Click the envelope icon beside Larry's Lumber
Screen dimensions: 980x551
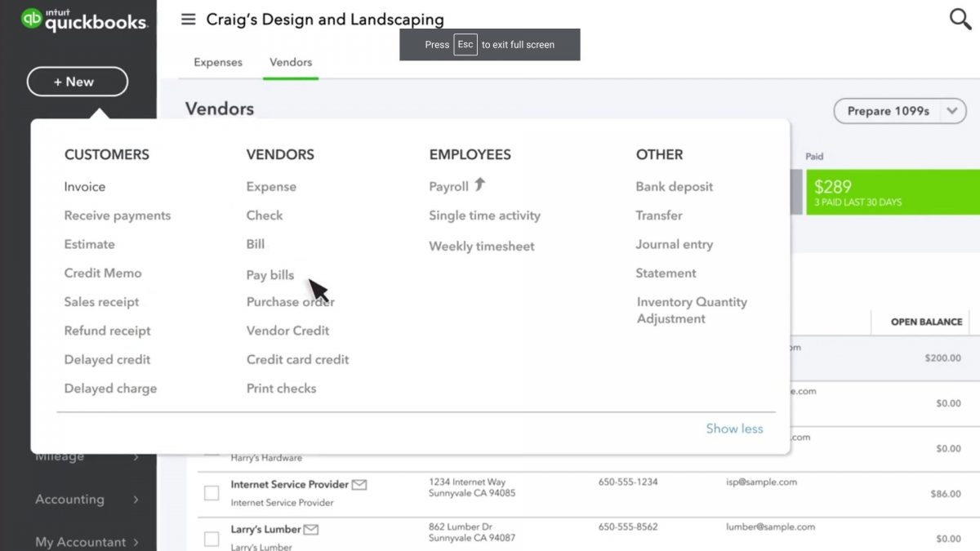tap(311, 529)
